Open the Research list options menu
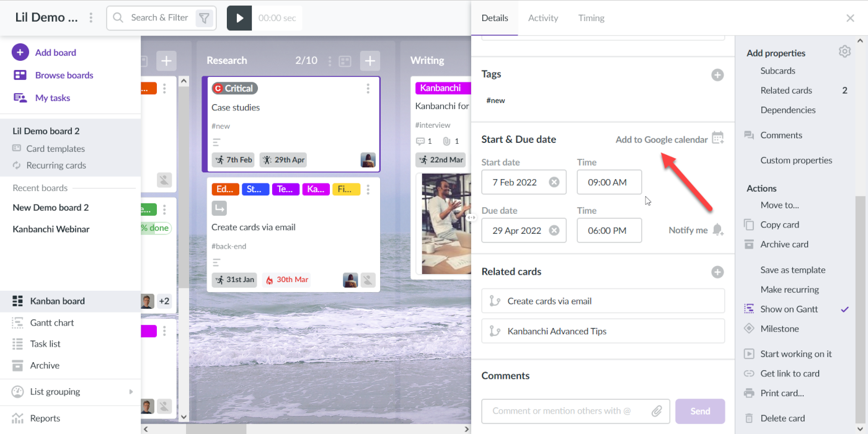Viewport: 868px width, 434px height. (x=329, y=61)
